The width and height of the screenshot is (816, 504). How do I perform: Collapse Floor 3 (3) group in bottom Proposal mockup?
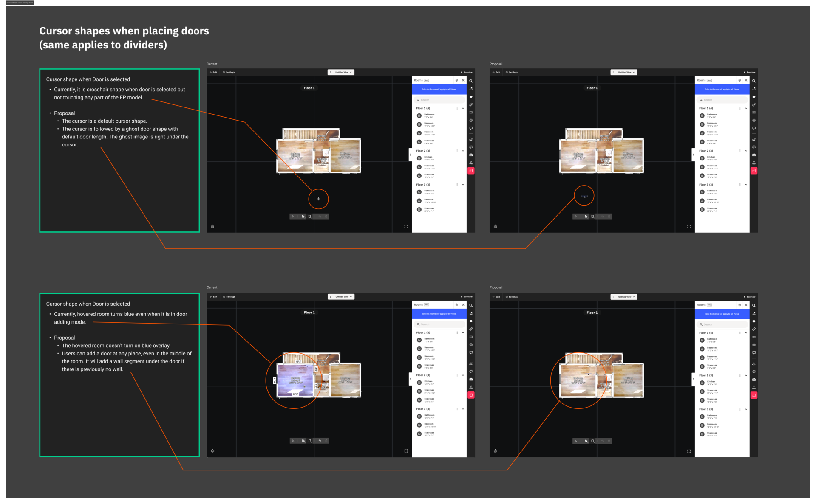tap(746, 409)
